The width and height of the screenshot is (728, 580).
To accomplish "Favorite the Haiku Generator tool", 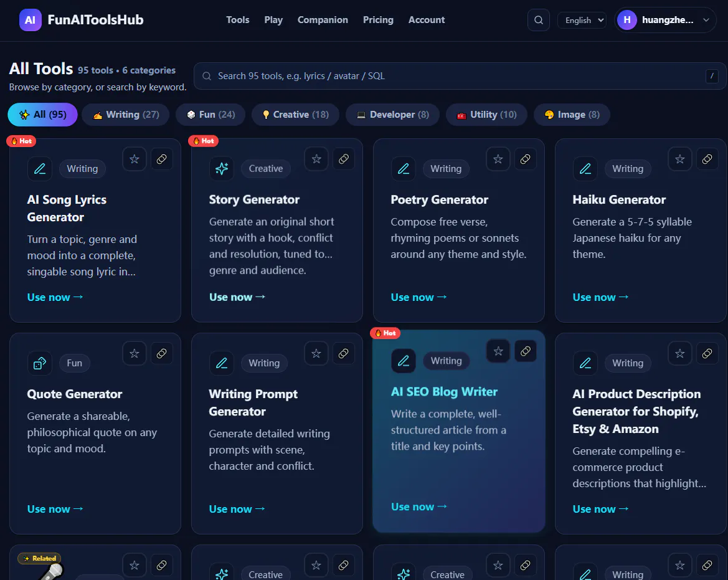I will click(680, 159).
